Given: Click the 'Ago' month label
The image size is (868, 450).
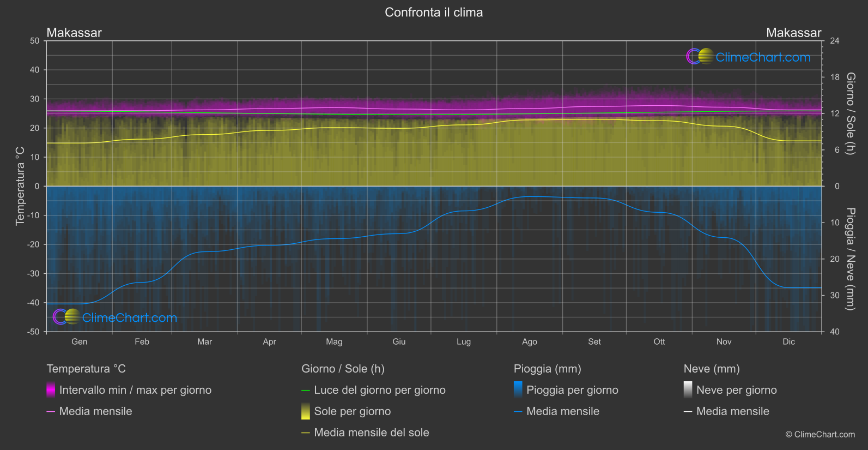Looking at the screenshot, I should tap(530, 341).
